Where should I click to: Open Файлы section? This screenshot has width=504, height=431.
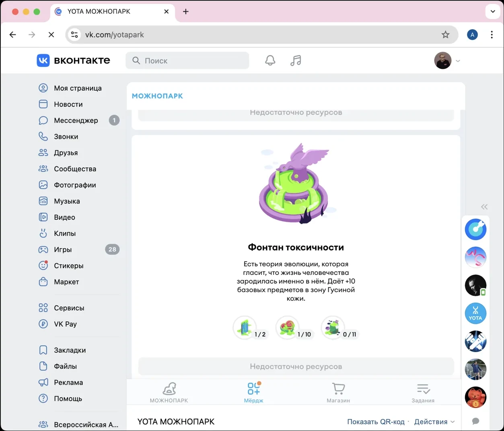click(x=65, y=366)
